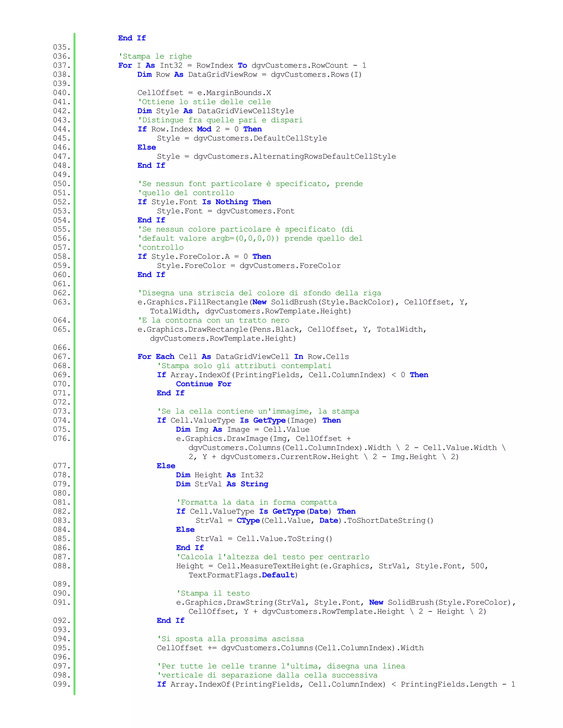
Task: Click 'Dim Style As DataGridViewCellStyle'
Action: coord(216,111)
